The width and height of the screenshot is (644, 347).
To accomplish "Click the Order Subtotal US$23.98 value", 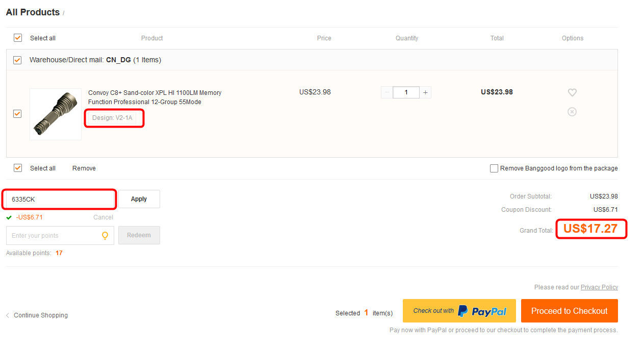I will tap(604, 196).
